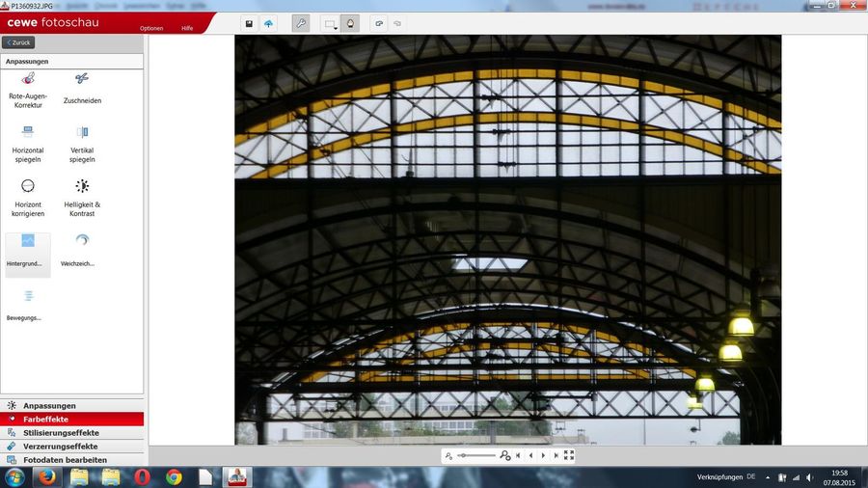Open the taskbar clock showing 19:58
This screenshot has height=488, width=868.
[x=839, y=477]
